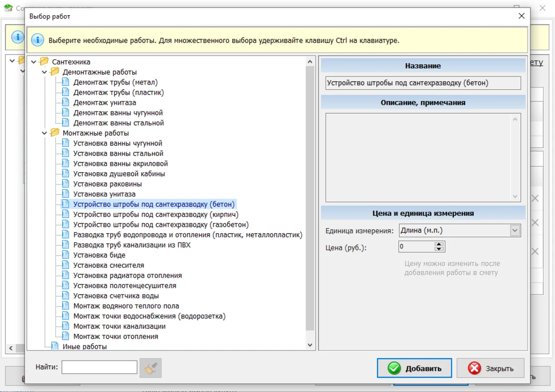Collapse the Сантехника tree node
The width and height of the screenshot is (555, 392).
tap(34, 62)
